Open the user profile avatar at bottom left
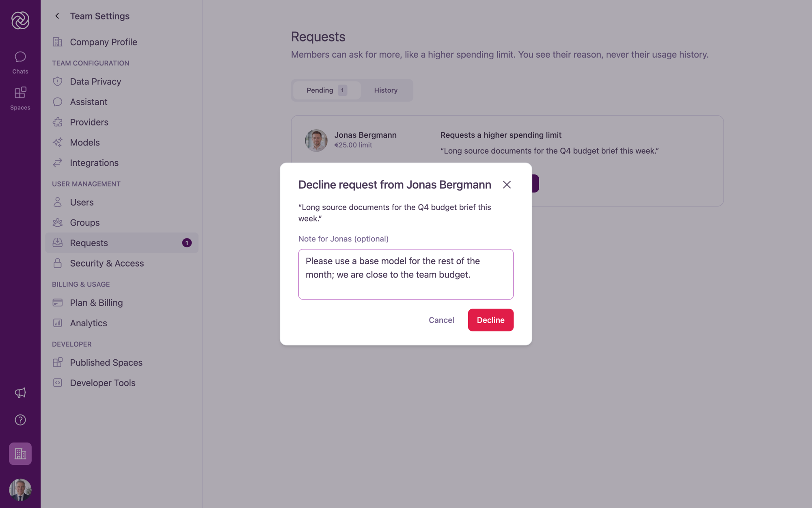The width and height of the screenshot is (812, 508). pos(20,489)
